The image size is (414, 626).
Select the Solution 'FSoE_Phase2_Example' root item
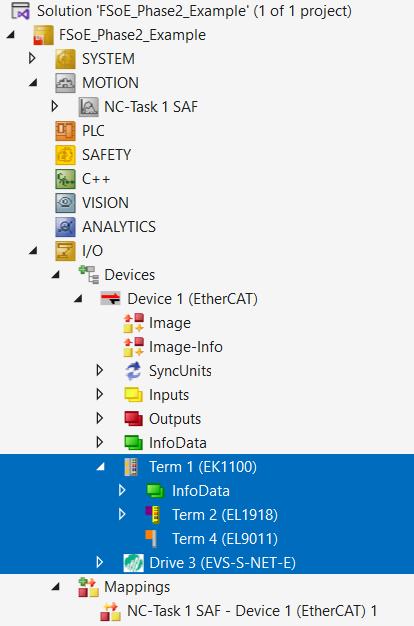(194, 11)
